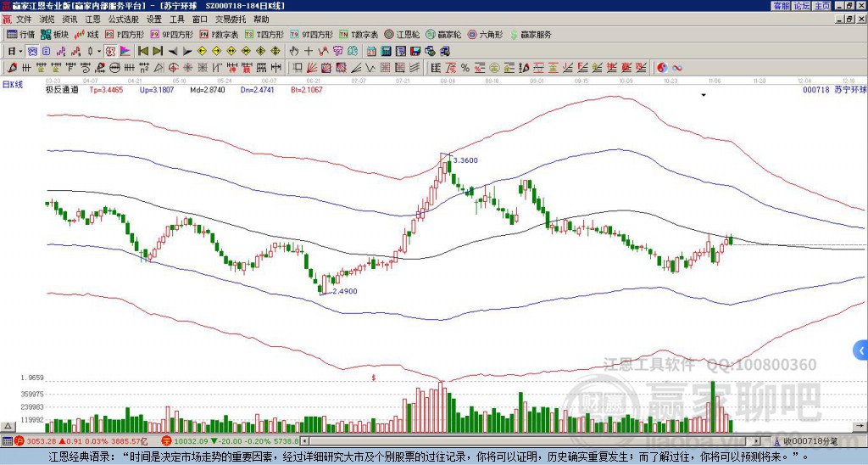Select the red pencil drawing tool

[11, 68]
